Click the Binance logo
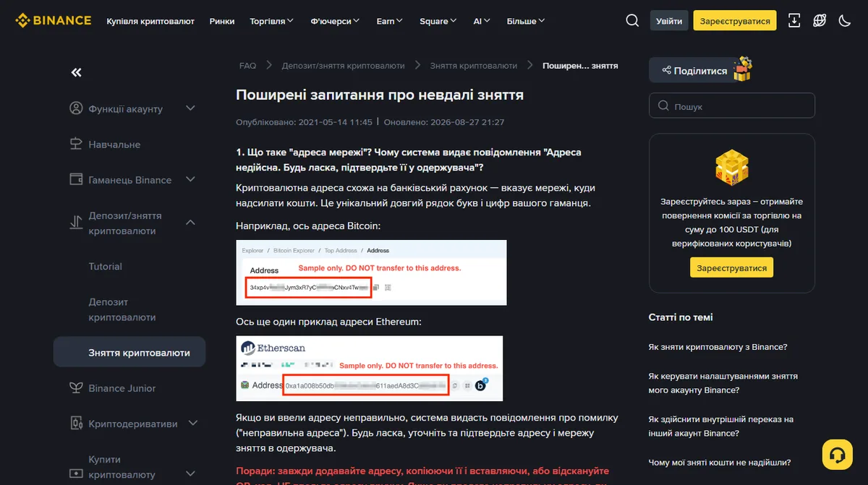This screenshot has width=868, height=485. tap(54, 20)
